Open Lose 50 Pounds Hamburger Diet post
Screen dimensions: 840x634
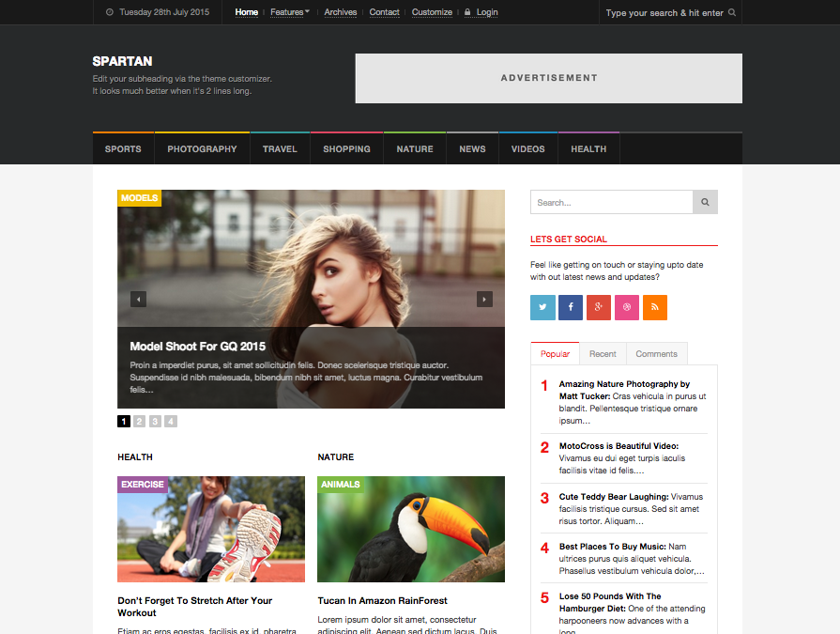[x=610, y=602]
